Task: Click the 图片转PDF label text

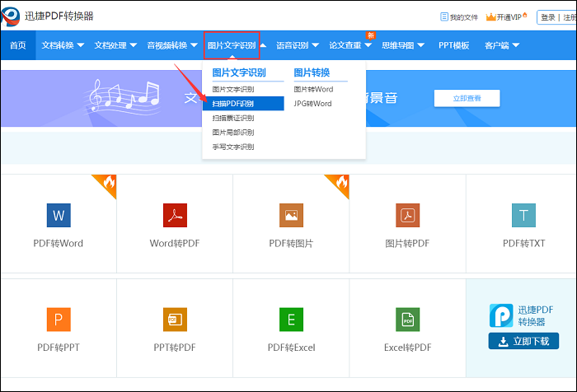Action: click(x=407, y=244)
